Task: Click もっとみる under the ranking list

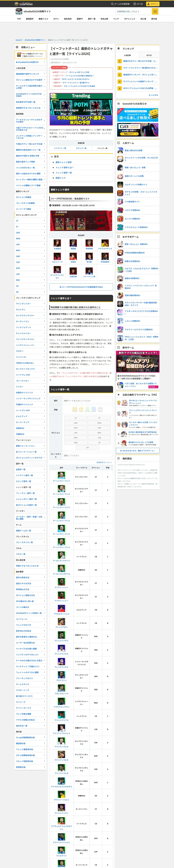Action: coord(153,95)
